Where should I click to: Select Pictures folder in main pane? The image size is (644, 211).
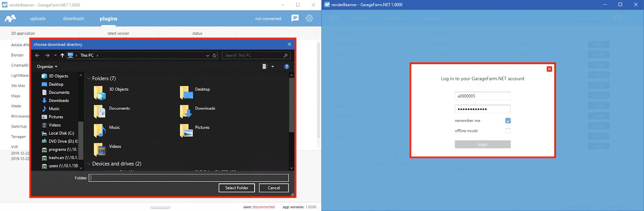[x=195, y=130]
